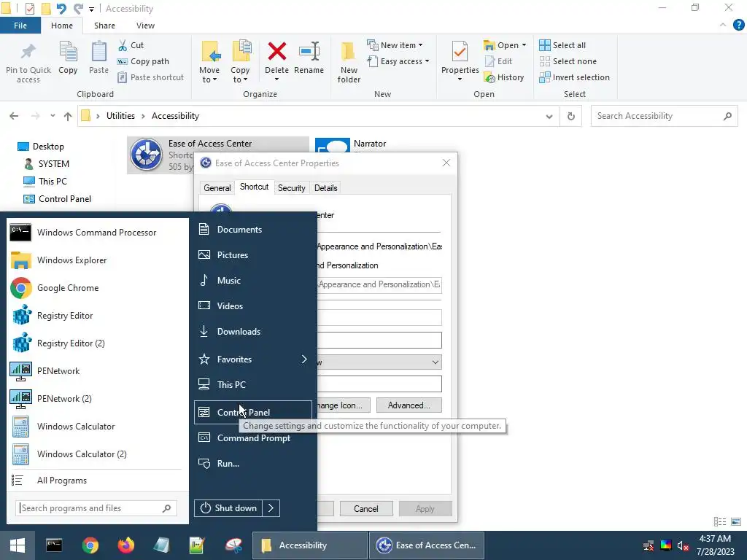
Task: Click Cancel in the Properties dialog
Action: [366, 508]
